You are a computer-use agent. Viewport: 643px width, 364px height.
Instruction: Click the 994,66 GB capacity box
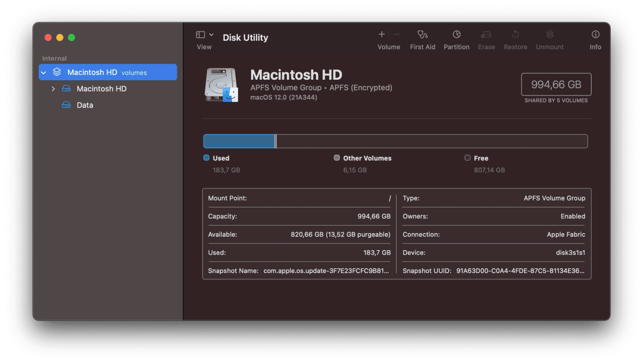[x=556, y=84]
